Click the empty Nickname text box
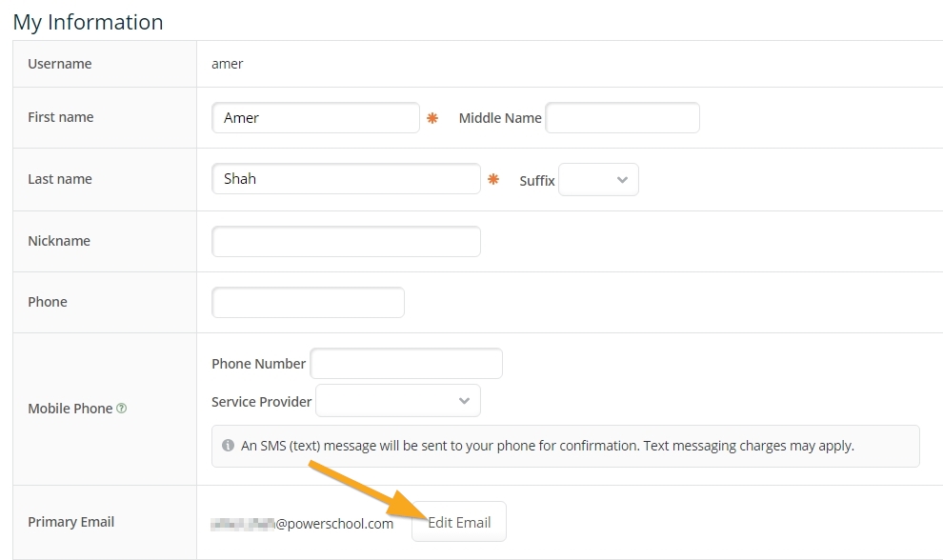Image resolution: width=943 pixels, height=560 pixels. tap(345, 241)
